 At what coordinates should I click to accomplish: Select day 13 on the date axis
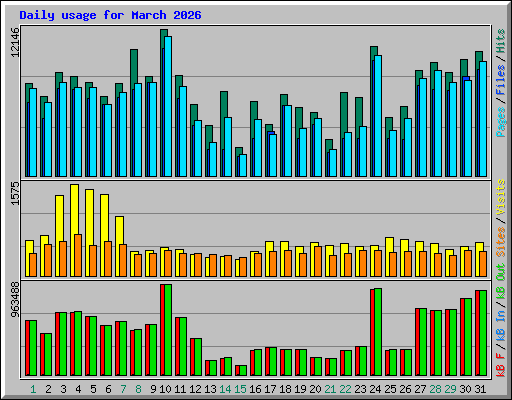[x=210, y=389]
